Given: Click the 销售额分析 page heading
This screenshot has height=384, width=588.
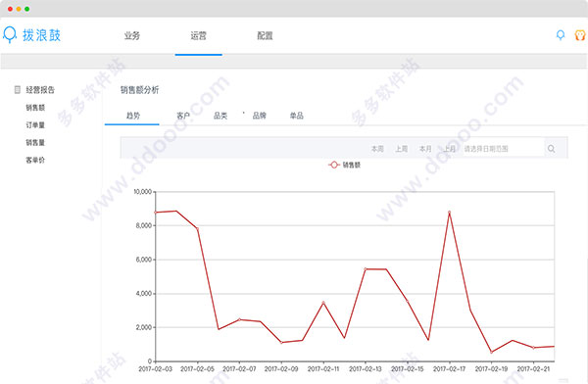Looking at the screenshot, I should coord(139,89).
